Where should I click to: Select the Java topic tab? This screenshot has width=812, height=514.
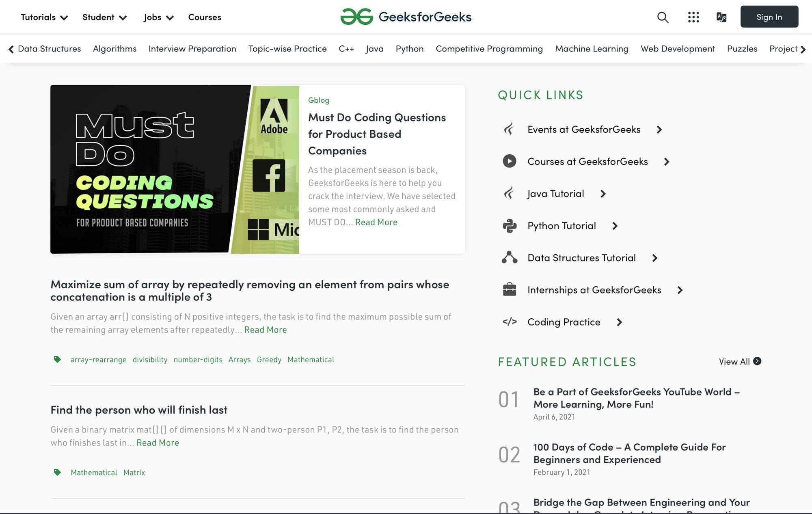(x=375, y=49)
